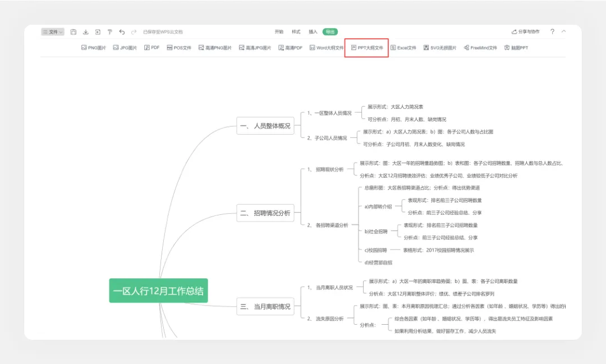
Task: Select root node 一区人行12月工作总结
Action: click(x=158, y=291)
